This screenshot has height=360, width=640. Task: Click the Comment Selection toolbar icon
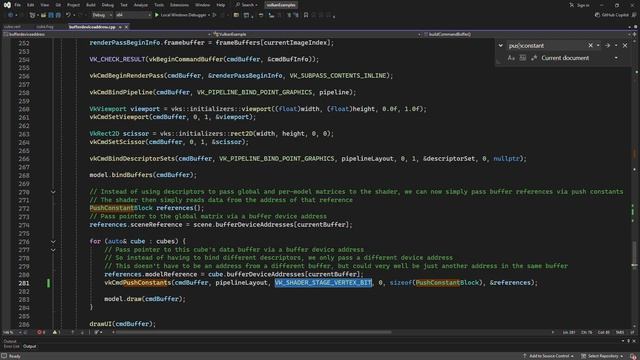coord(289,15)
